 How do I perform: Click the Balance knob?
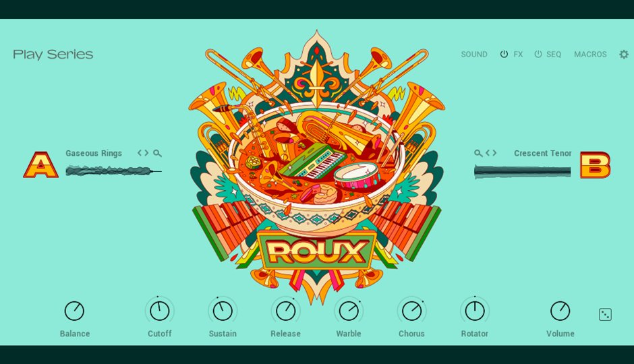(74, 311)
